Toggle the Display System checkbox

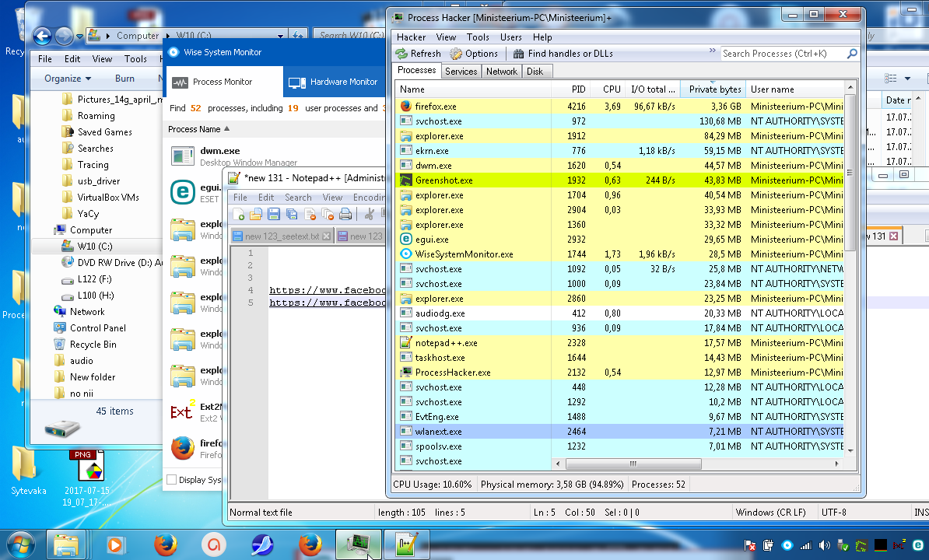[x=172, y=480]
